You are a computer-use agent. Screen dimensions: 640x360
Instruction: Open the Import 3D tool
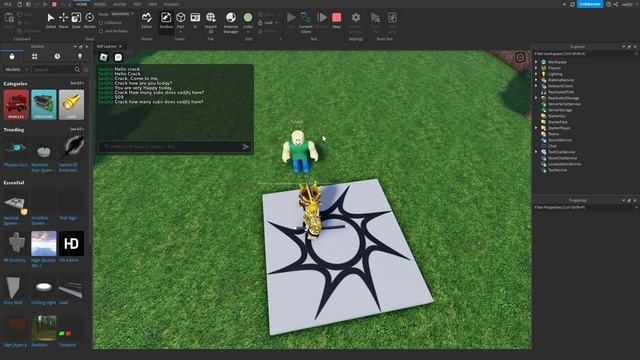click(211, 22)
